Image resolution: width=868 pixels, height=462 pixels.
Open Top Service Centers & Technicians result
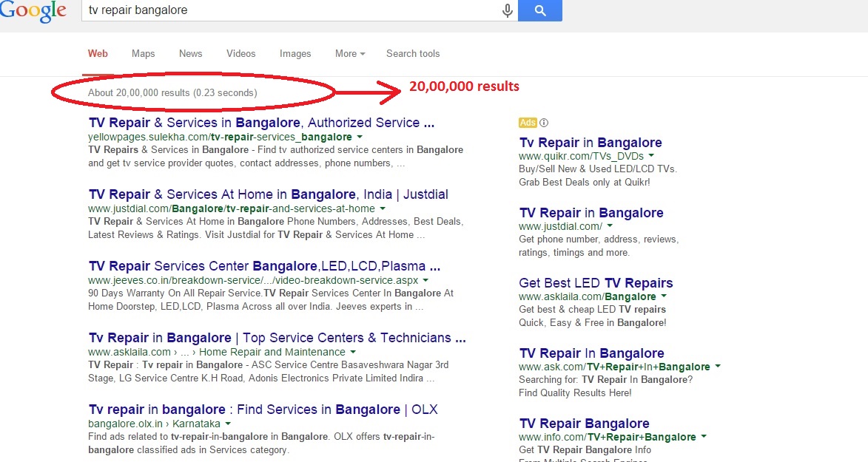coord(277,338)
